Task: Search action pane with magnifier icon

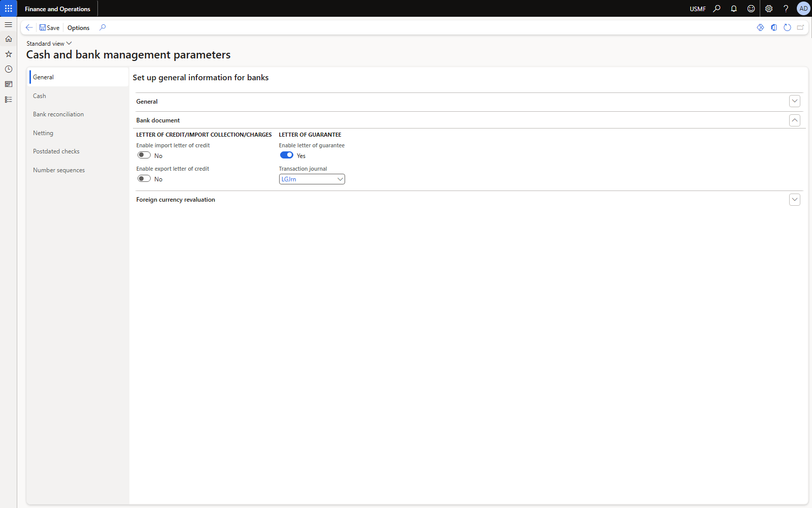Action: pyautogui.click(x=103, y=27)
